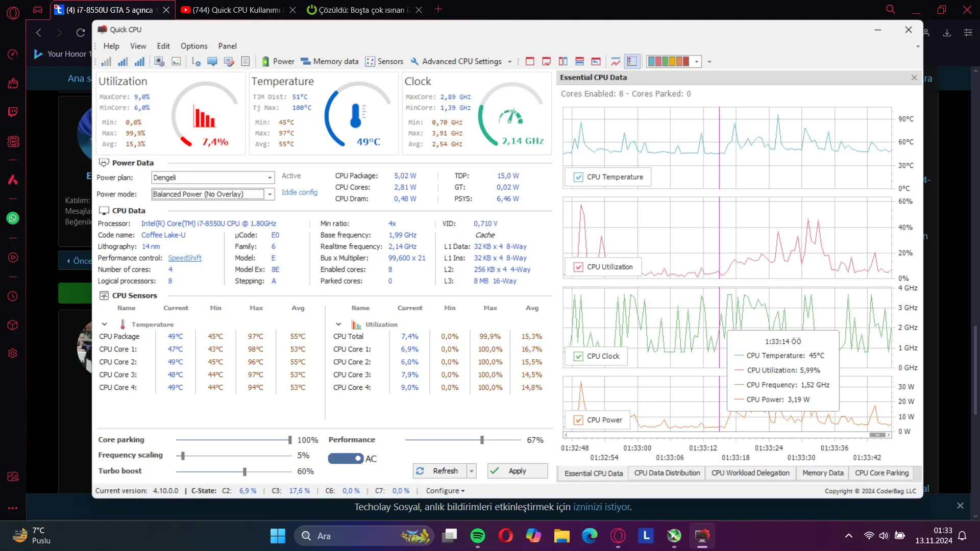980x551 pixels.
Task: Open File Explorer from the taskbar
Action: tap(562, 536)
